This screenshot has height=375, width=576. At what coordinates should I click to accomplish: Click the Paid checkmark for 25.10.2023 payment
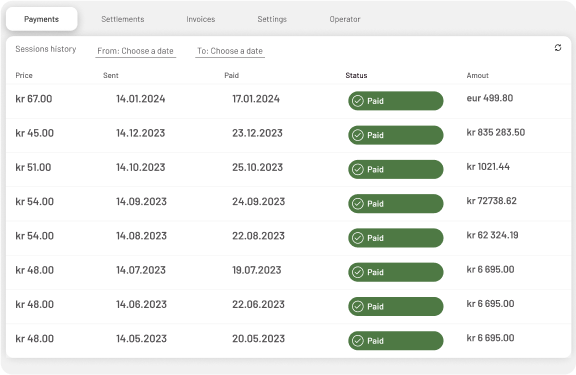[357, 169]
